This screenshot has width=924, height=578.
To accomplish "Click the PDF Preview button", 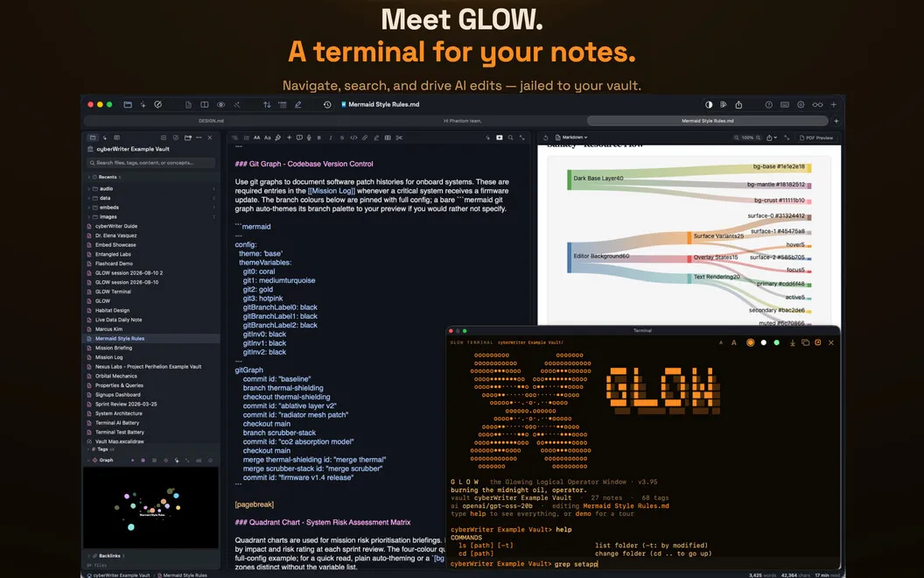I will [x=816, y=137].
